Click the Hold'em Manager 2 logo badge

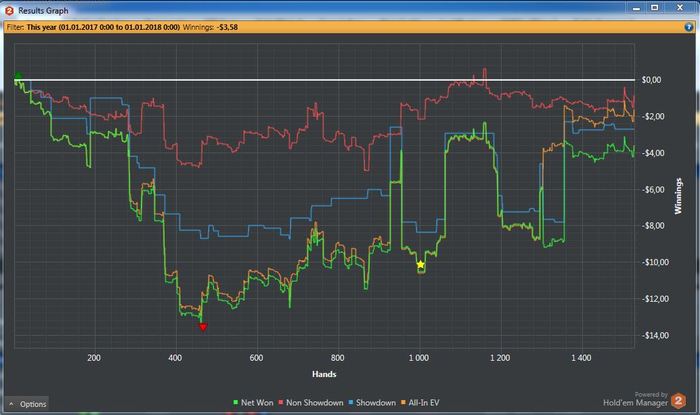tap(679, 401)
